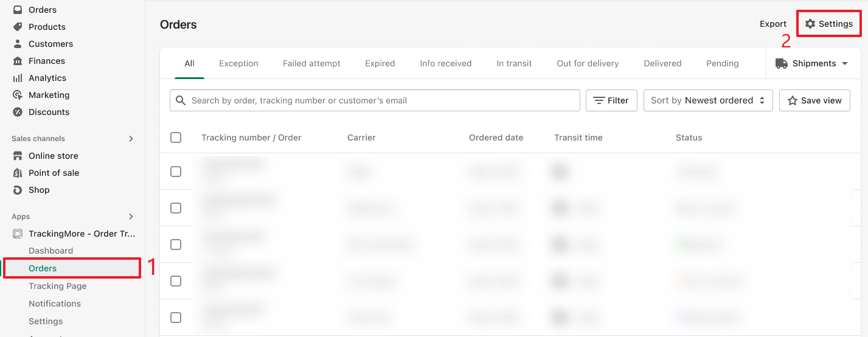This screenshot has height=337, width=868.
Task: Check the first order row checkbox
Action: pos(176,172)
